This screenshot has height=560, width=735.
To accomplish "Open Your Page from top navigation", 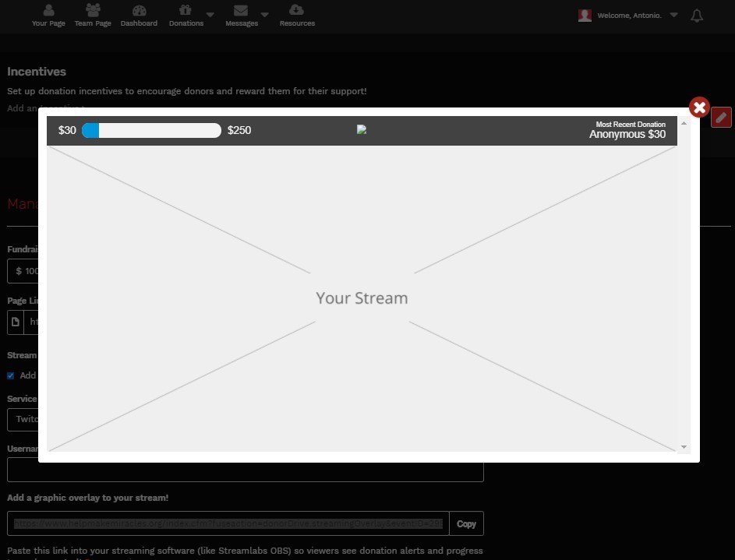I will pyautogui.click(x=48, y=15).
